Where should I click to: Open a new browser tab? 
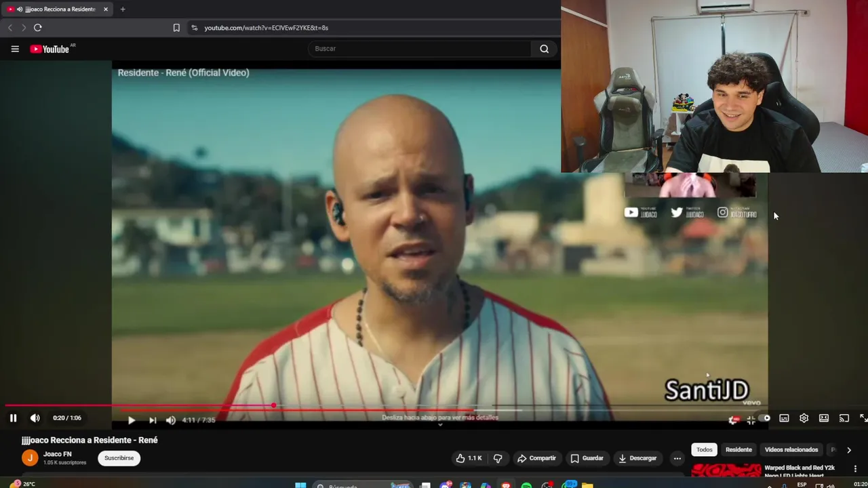[123, 9]
